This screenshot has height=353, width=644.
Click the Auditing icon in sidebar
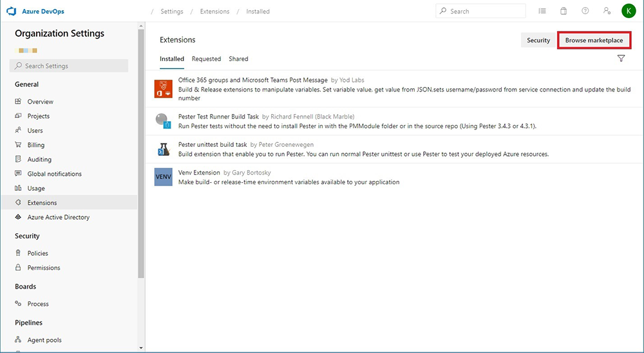[18, 159]
